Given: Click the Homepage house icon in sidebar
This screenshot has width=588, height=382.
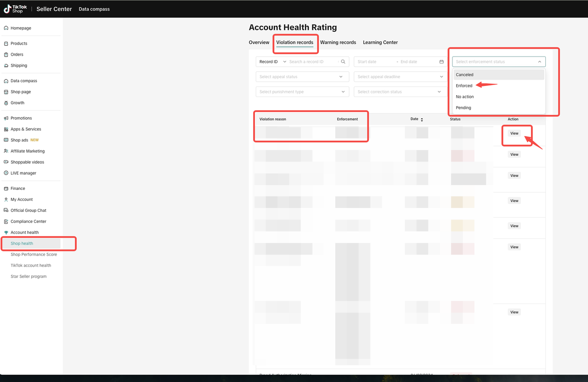Looking at the screenshot, I should pyautogui.click(x=6, y=28).
